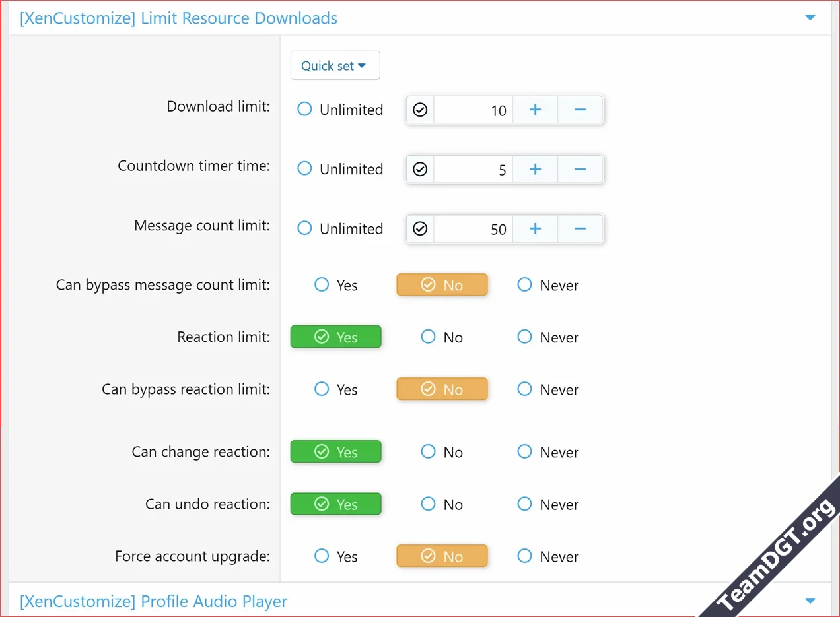Viewport: 840px width, 617px height.
Task: Collapse the Limit Resource Downloads section
Action: click(x=810, y=18)
